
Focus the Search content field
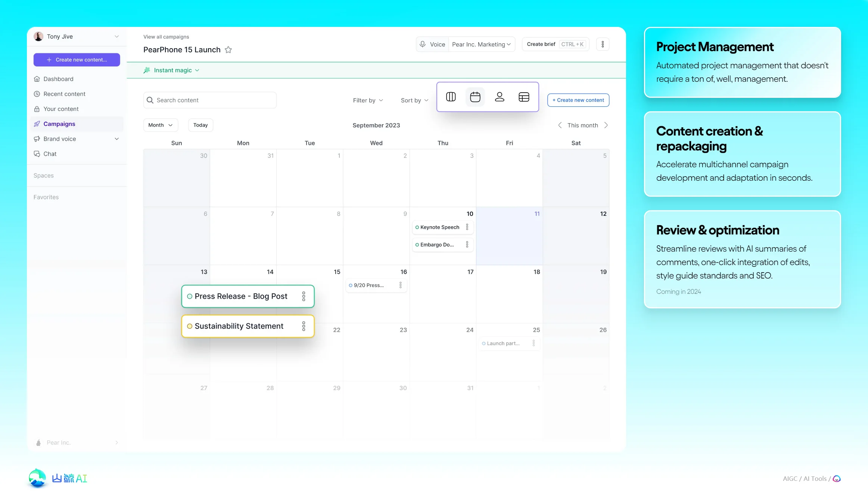(x=210, y=100)
